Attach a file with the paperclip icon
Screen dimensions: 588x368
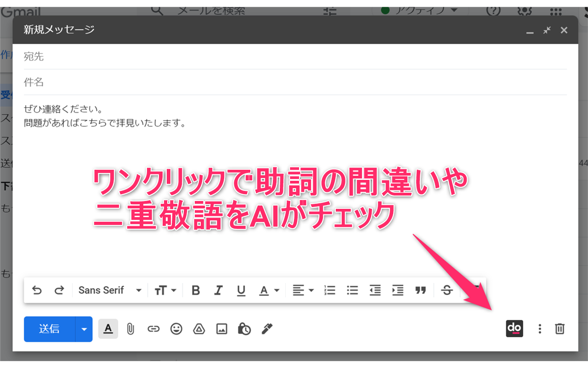tap(130, 329)
